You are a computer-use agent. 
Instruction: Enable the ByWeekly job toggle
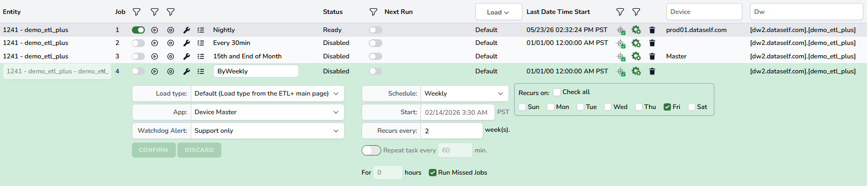(138, 71)
